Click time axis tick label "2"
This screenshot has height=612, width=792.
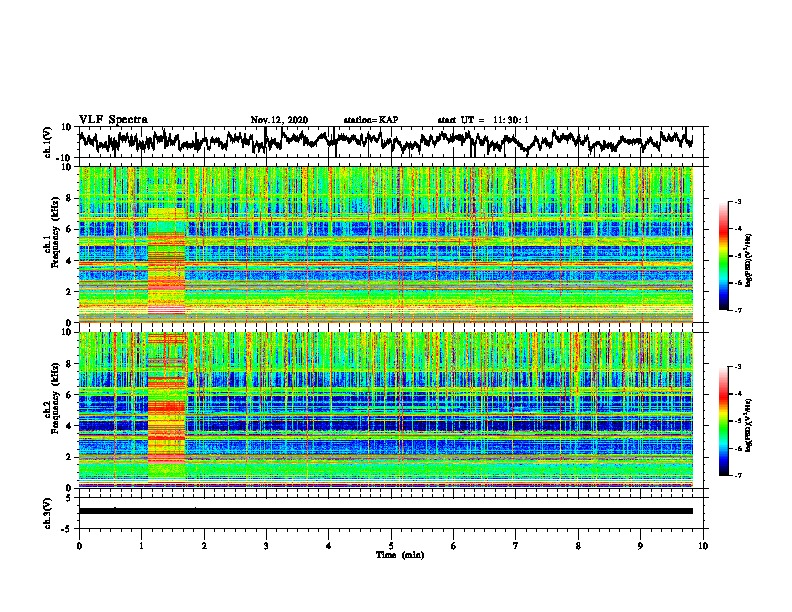(x=204, y=546)
